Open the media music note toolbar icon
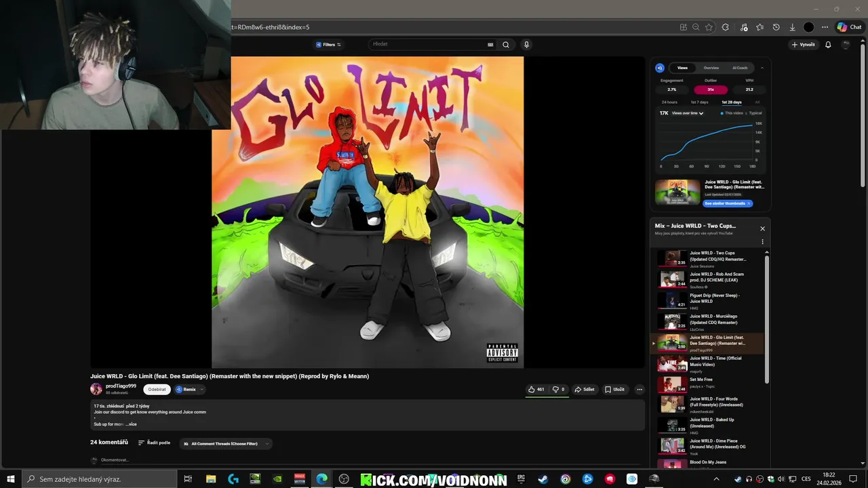 pyautogui.click(x=744, y=27)
